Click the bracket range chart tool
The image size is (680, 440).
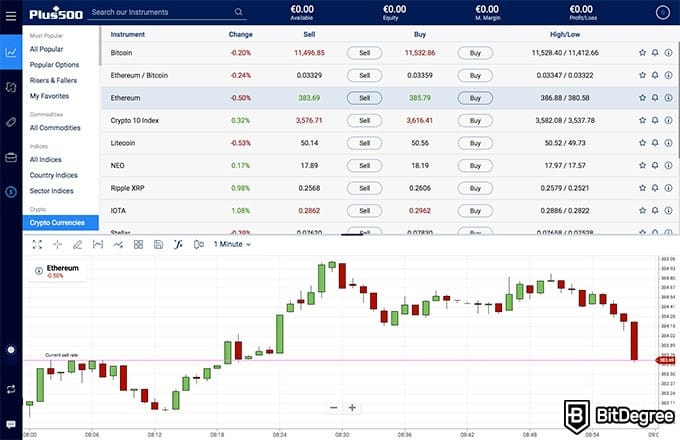[98, 244]
